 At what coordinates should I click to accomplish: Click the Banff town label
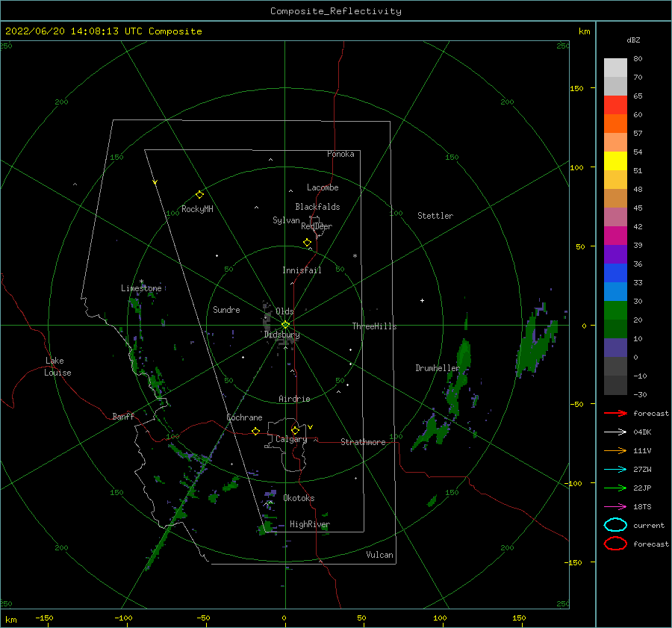click(x=123, y=416)
